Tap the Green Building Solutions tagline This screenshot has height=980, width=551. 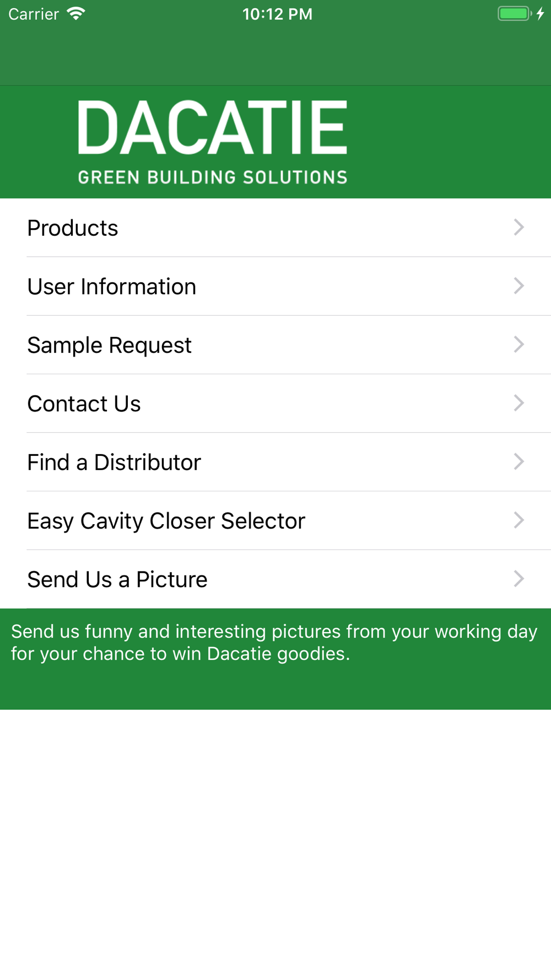tap(213, 177)
